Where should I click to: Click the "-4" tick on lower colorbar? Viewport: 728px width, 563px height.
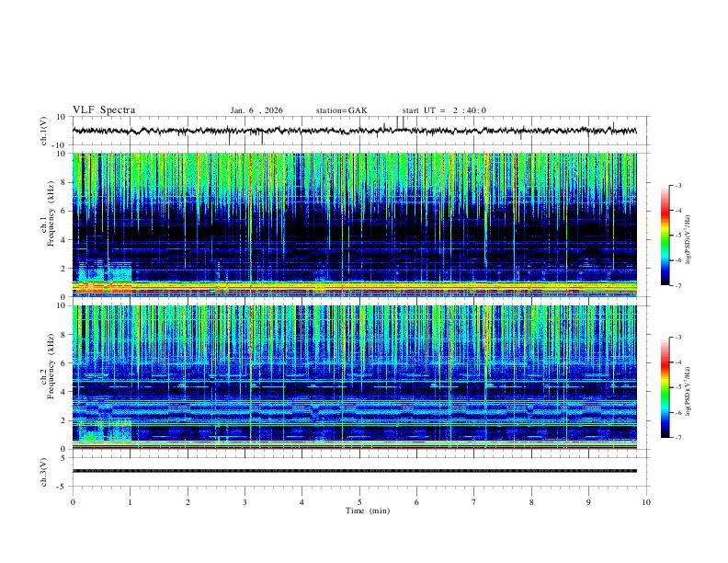677,362
